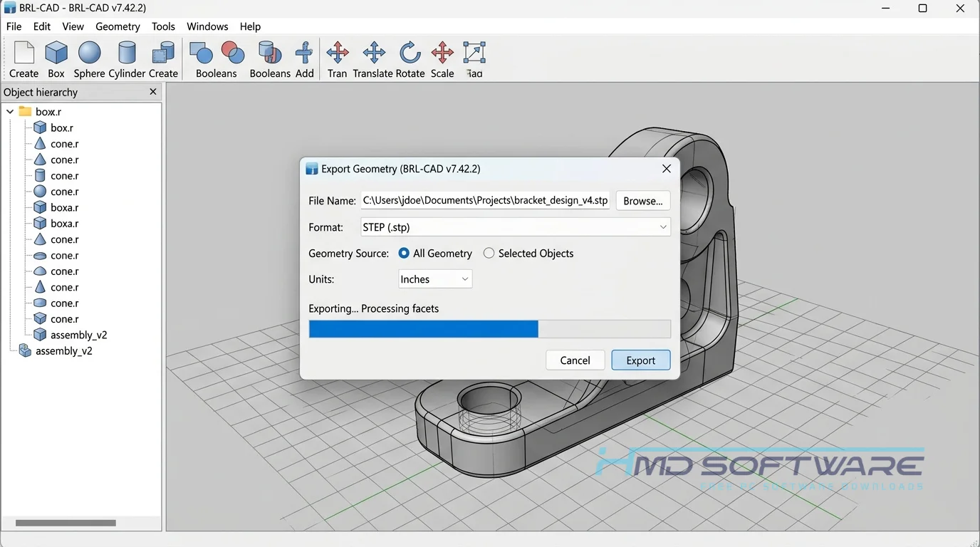Click the hierarchy panel horizontal scrollbar
The image size is (980, 547).
[66, 523]
